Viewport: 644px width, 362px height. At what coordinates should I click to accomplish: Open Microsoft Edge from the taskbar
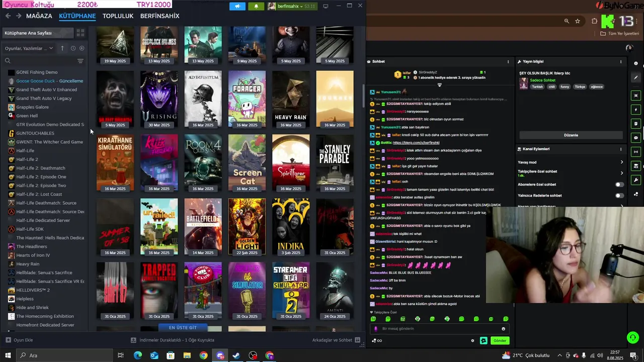click(137, 355)
